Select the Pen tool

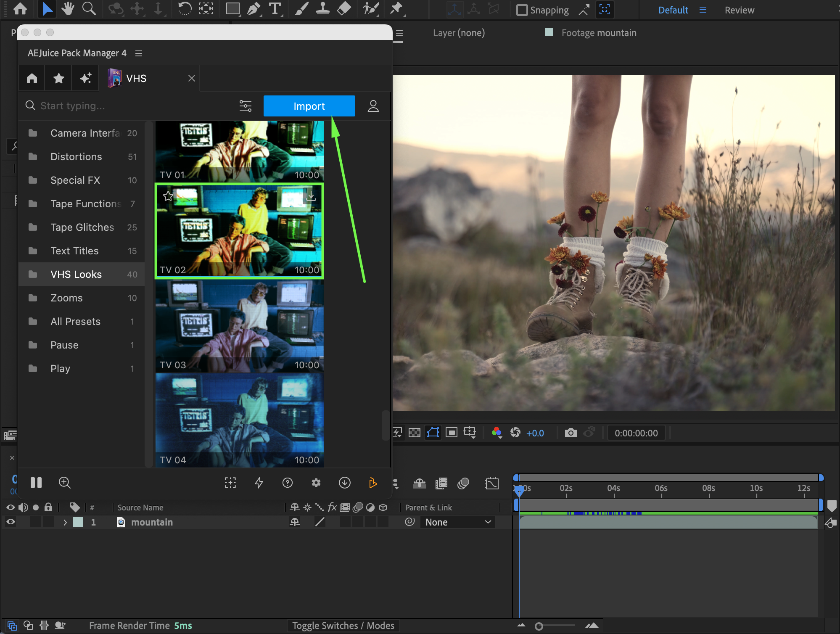coord(254,9)
